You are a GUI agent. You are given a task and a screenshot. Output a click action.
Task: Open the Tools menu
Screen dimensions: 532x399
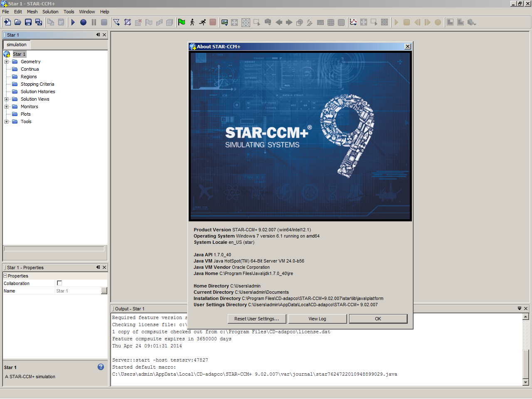(x=69, y=12)
